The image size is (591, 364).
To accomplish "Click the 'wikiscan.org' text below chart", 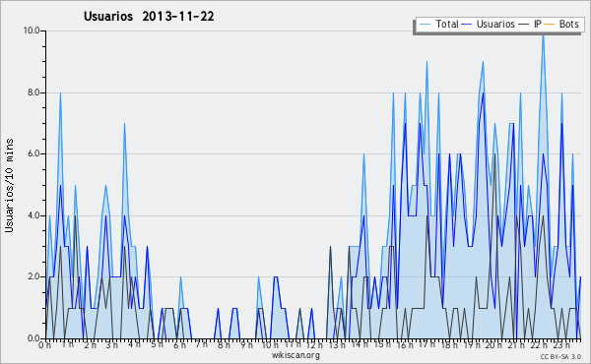I will pos(295,355).
